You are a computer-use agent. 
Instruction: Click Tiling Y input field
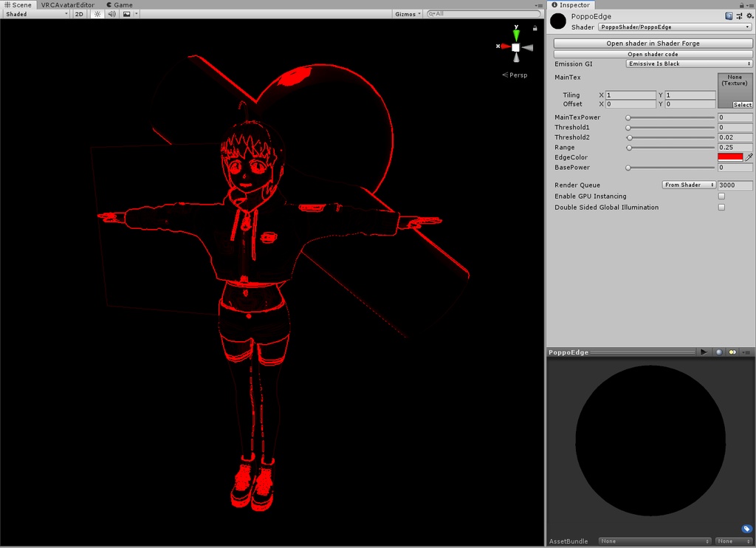[x=690, y=95]
